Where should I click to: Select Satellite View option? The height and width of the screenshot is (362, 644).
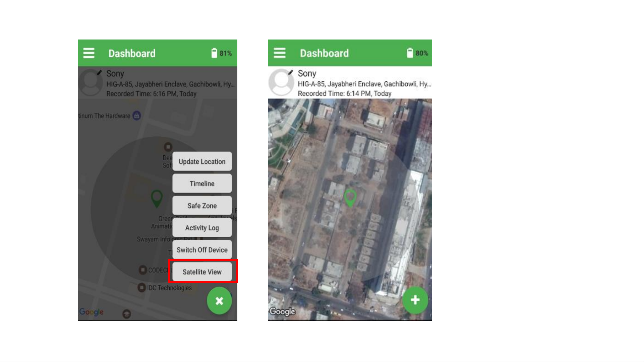click(x=202, y=272)
